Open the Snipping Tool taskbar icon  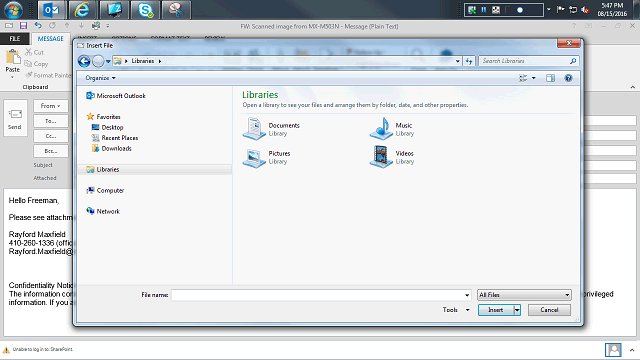click(176, 10)
